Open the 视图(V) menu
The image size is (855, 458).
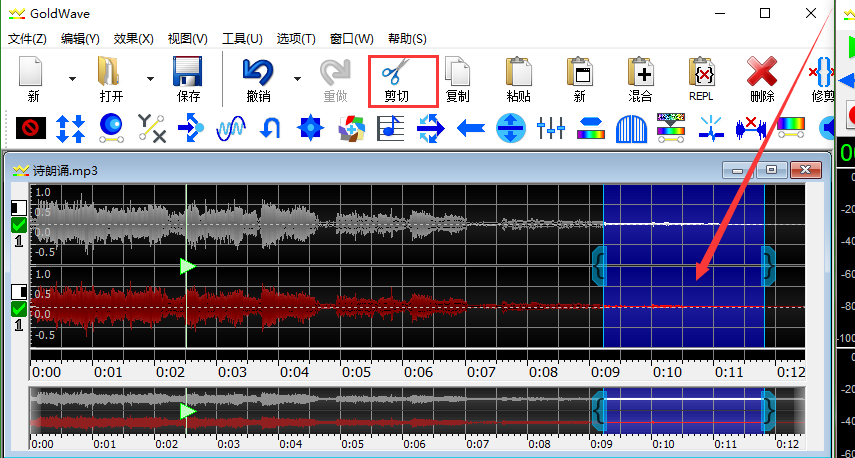188,39
